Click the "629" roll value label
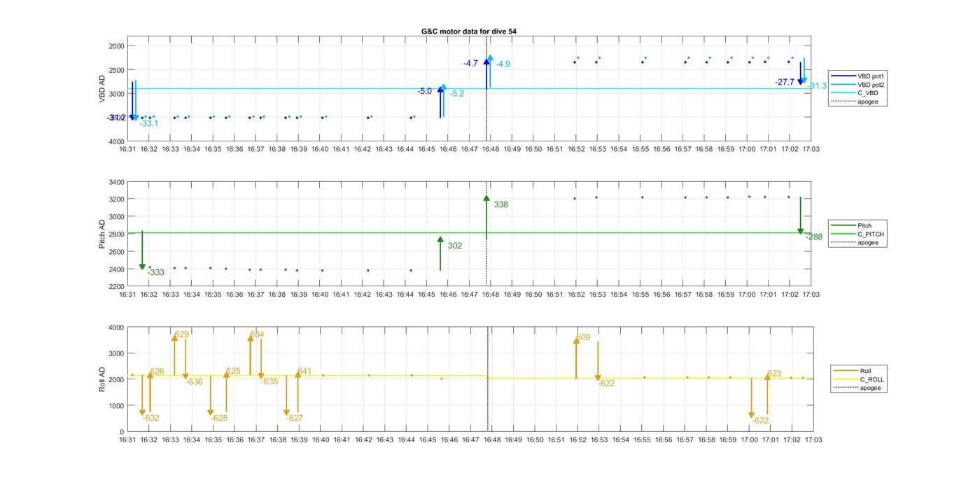Image resolution: width=980 pixels, height=485 pixels. point(182,335)
